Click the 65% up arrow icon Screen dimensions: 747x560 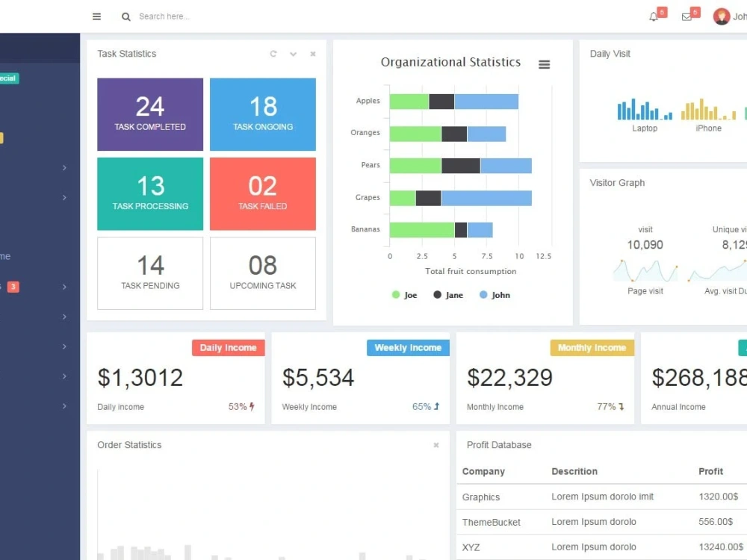pos(436,407)
